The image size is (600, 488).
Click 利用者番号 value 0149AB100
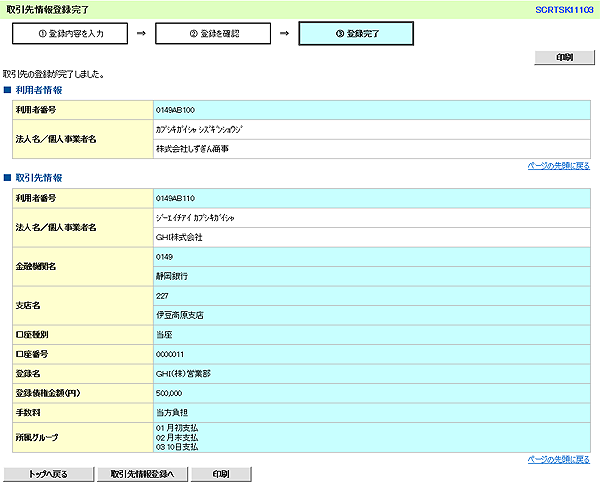click(175, 110)
